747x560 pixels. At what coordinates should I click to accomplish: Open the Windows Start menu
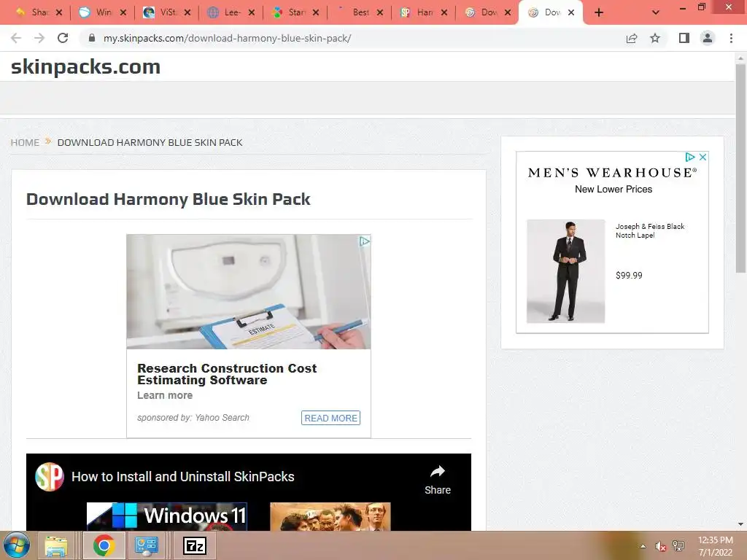(x=17, y=545)
